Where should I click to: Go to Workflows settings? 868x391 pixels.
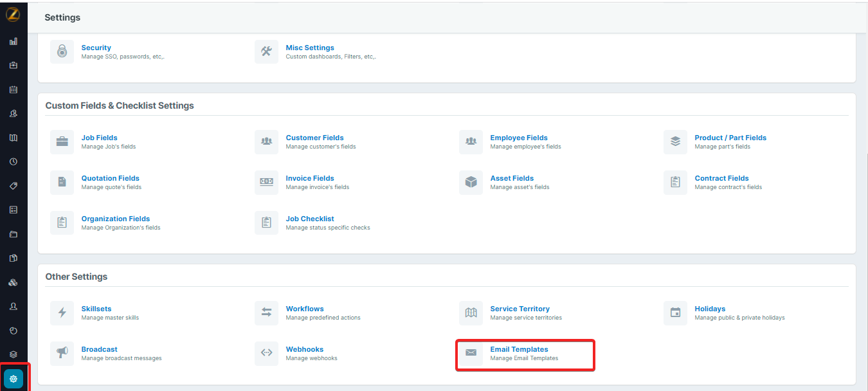[305, 309]
